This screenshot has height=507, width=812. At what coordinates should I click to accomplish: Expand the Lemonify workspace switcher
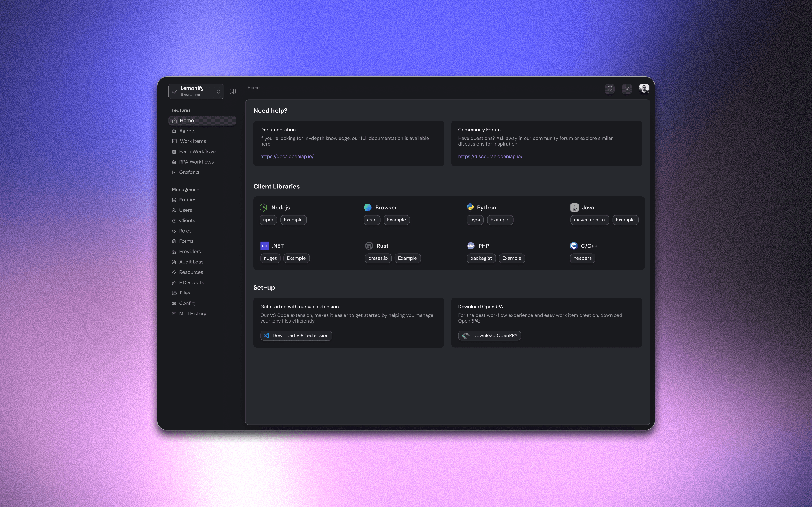click(196, 91)
